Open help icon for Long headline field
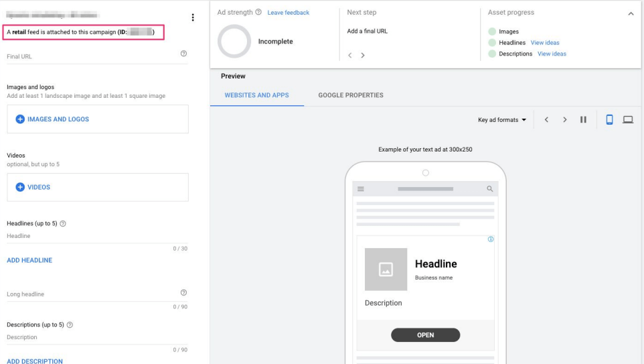The height and width of the screenshot is (364, 644). click(183, 292)
